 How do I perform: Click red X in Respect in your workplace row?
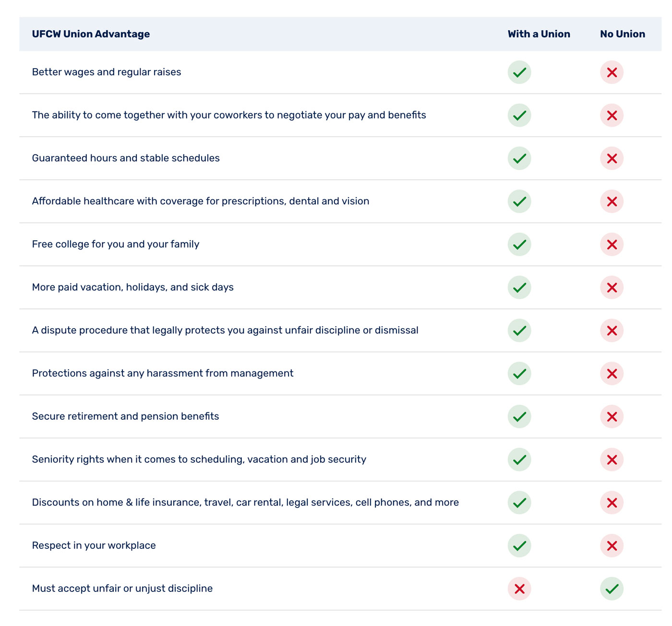pyautogui.click(x=612, y=545)
